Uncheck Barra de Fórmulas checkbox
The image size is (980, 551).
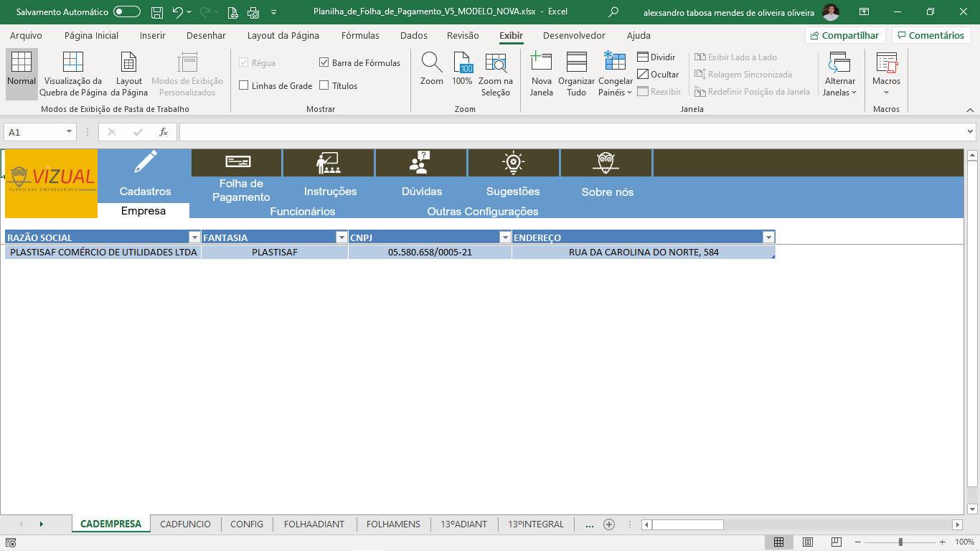point(324,63)
